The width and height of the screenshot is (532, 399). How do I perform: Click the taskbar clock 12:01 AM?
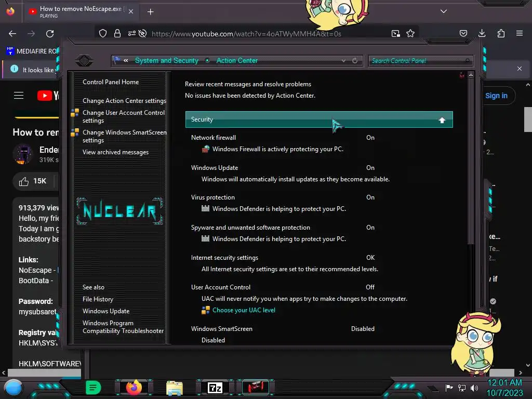point(504,383)
